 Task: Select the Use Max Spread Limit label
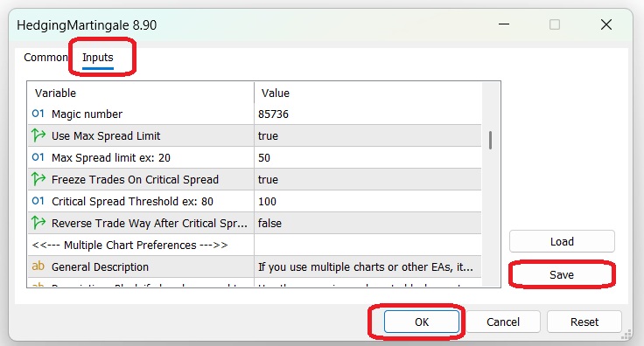pos(106,135)
